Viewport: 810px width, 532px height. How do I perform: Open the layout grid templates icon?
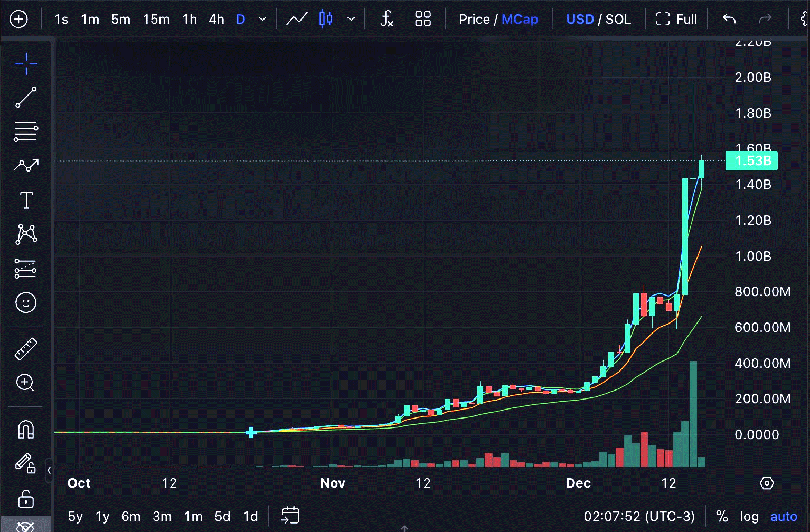423,20
